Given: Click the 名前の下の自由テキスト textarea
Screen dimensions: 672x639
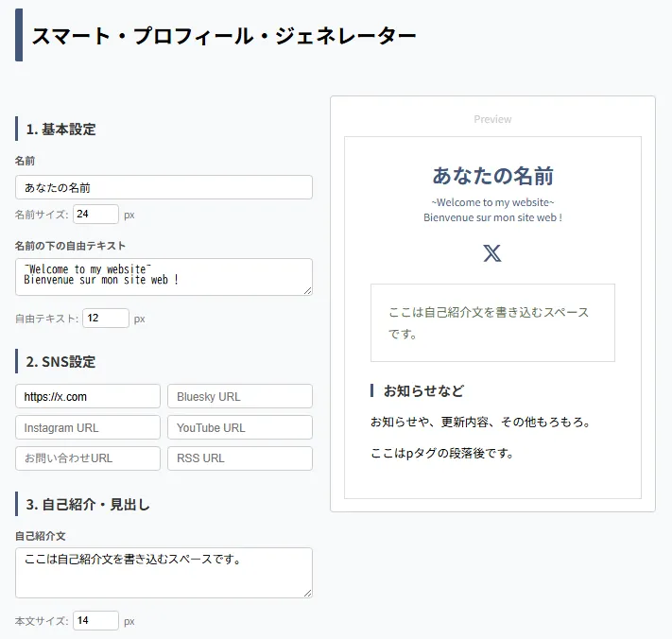Looking at the screenshot, I should tap(164, 276).
